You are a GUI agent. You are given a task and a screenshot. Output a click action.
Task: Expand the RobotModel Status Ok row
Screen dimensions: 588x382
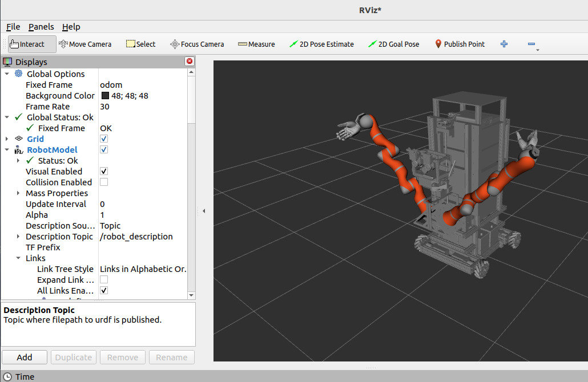(x=18, y=161)
